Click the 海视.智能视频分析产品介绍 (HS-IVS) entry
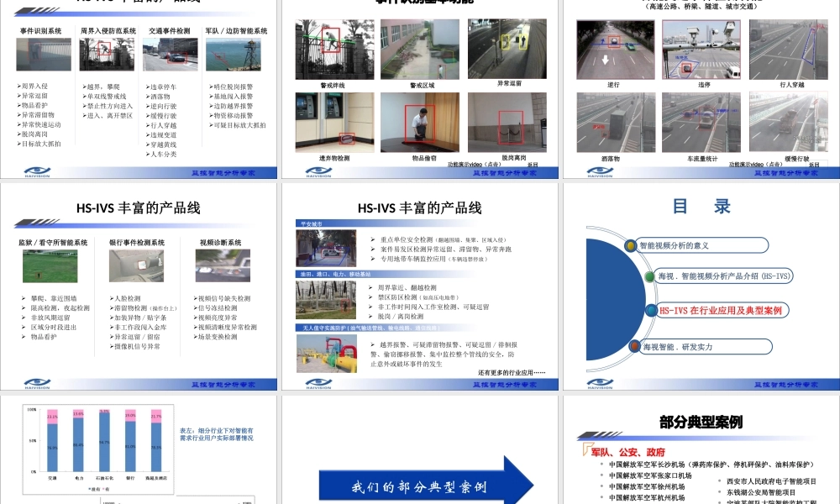The width and height of the screenshot is (840, 504). pos(724,276)
